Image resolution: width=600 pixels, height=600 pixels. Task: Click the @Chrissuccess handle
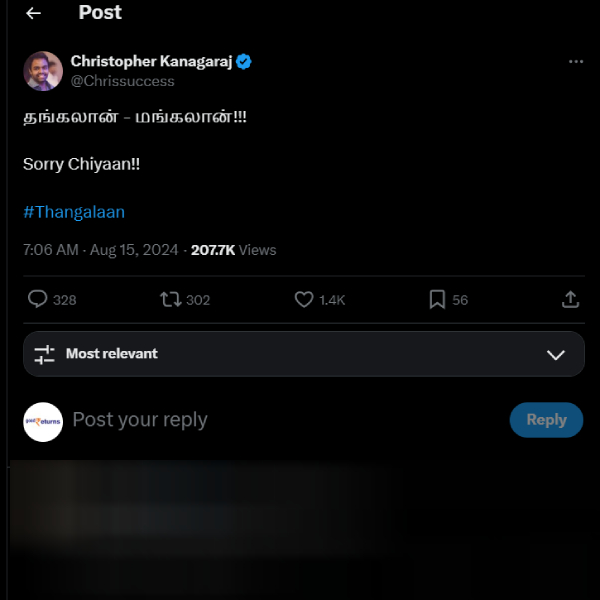pos(122,81)
